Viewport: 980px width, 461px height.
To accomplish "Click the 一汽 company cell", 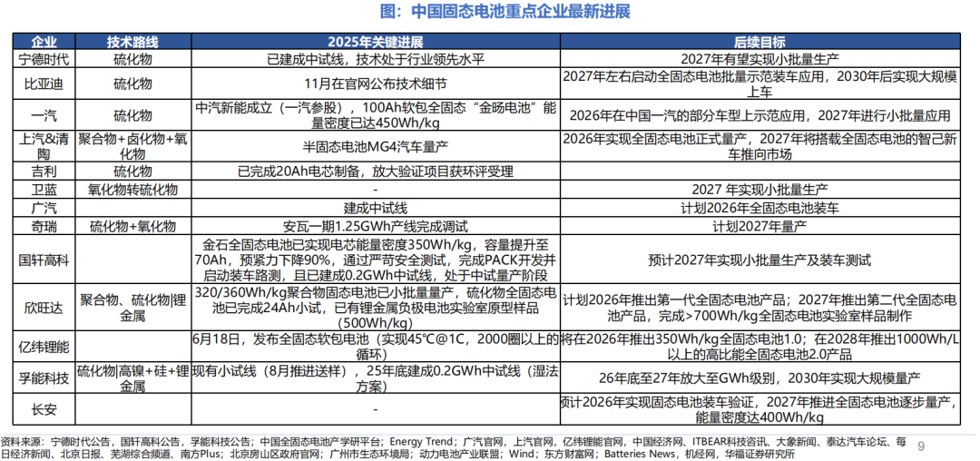I will 44,115.
